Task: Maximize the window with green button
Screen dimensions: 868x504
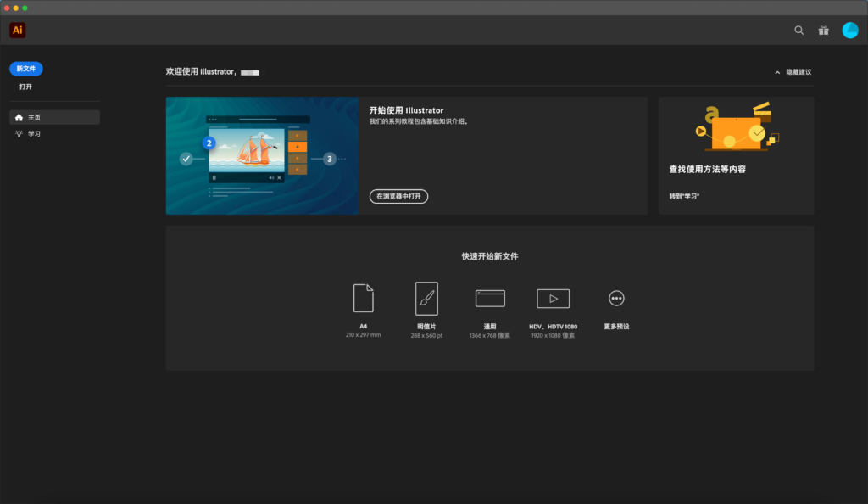Action: tap(25, 8)
